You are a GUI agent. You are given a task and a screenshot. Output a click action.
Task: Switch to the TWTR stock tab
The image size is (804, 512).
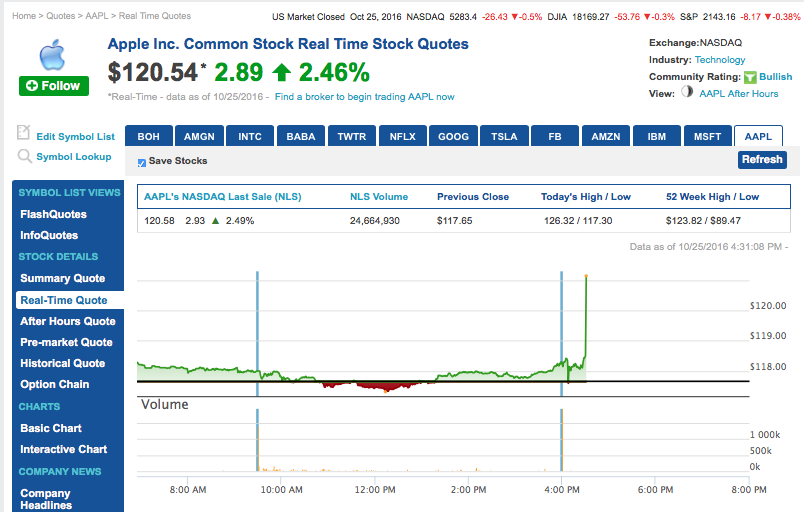click(352, 136)
